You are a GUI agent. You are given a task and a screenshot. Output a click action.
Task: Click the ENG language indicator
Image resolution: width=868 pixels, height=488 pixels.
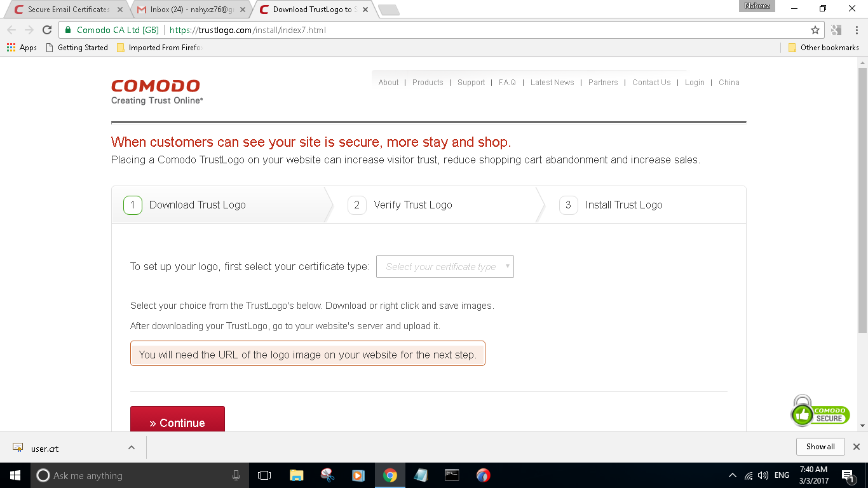[x=782, y=475]
